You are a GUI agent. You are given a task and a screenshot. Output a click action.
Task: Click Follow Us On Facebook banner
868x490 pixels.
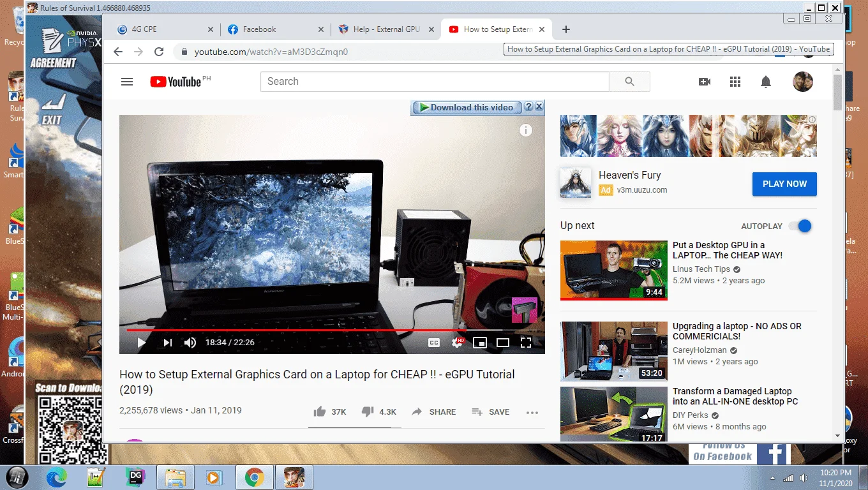coord(740,452)
